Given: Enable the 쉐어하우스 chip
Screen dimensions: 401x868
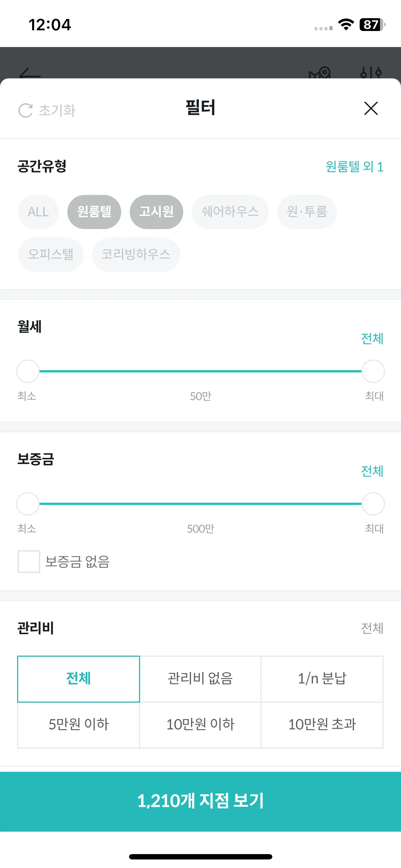Looking at the screenshot, I should (x=230, y=212).
